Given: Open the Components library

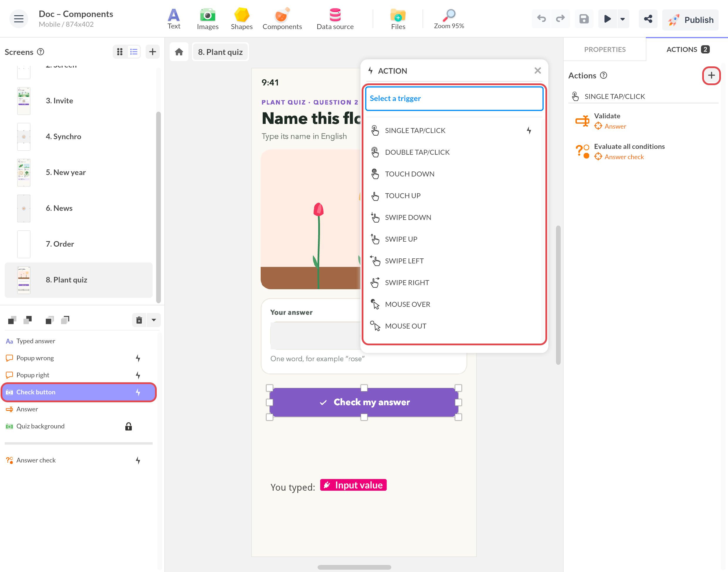Looking at the screenshot, I should (282, 19).
